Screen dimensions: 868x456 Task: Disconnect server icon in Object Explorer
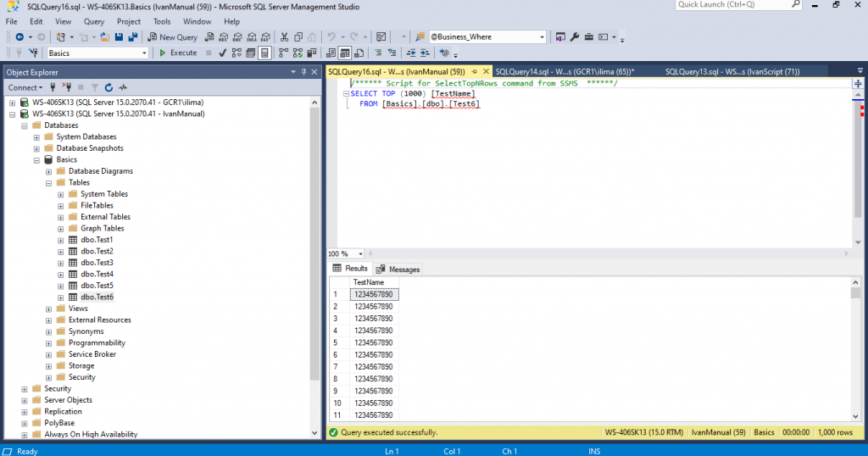[x=67, y=87]
